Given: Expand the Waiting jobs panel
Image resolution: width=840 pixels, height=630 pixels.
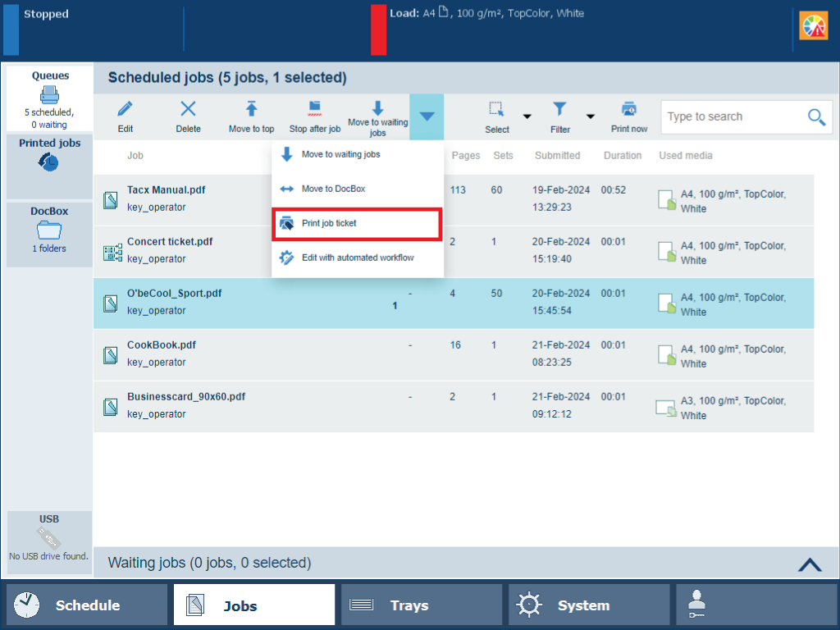Looking at the screenshot, I should pyautogui.click(x=809, y=564).
